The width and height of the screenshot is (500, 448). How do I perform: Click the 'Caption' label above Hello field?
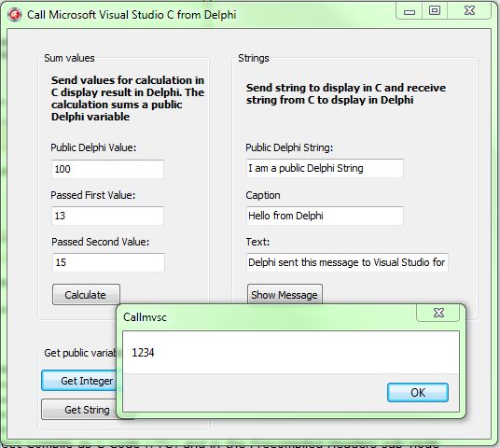(x=263, y=195)
